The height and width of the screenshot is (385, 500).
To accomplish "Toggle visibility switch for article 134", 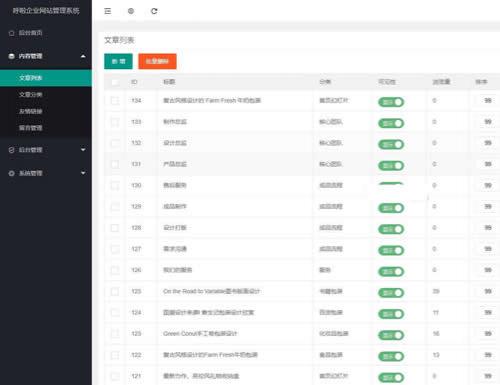I will pos(391,102).
